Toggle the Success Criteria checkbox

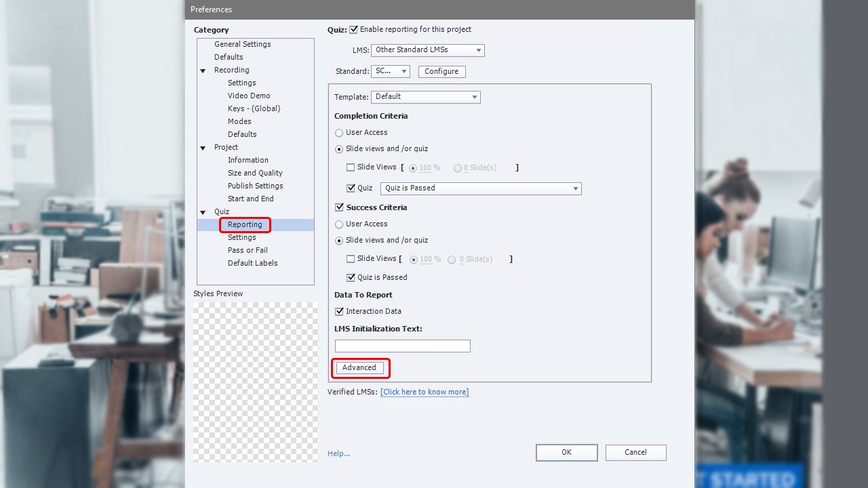coord(340,207)
